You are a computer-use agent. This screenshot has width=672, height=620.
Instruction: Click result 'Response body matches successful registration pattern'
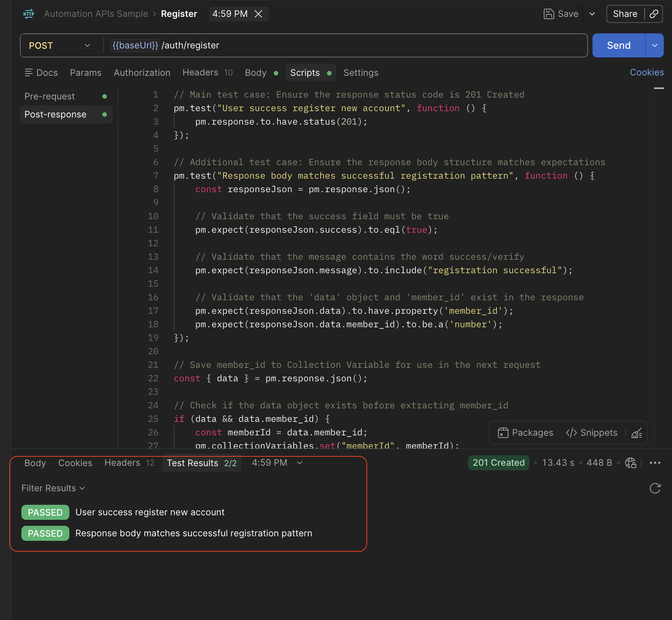click(x=193, y=533)
